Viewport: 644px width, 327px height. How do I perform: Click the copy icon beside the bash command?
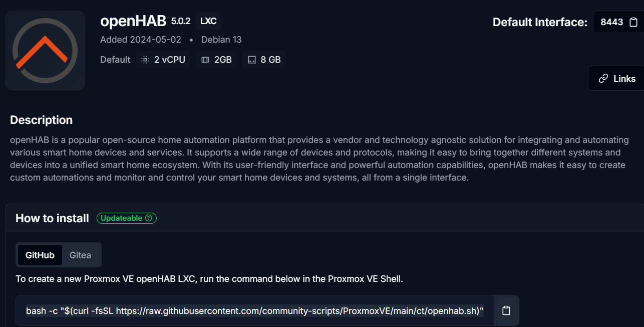pyautogui.click(x=506, y=310)
